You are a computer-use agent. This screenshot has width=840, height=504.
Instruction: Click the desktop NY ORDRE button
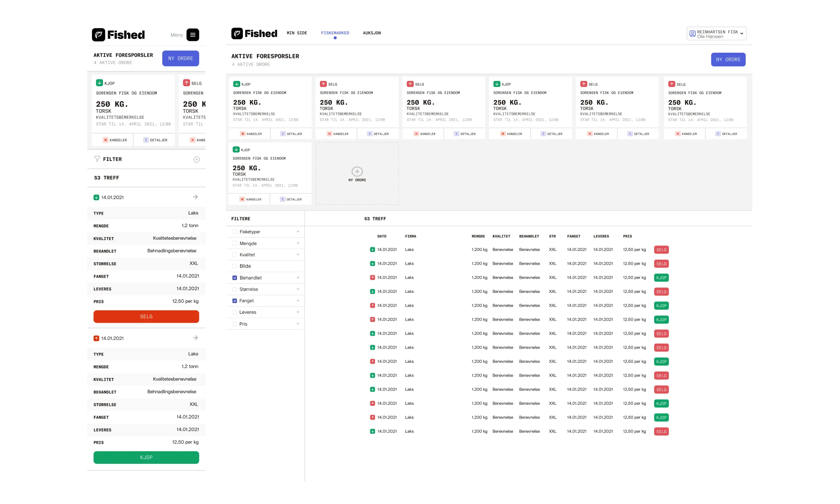pos(728,60)
